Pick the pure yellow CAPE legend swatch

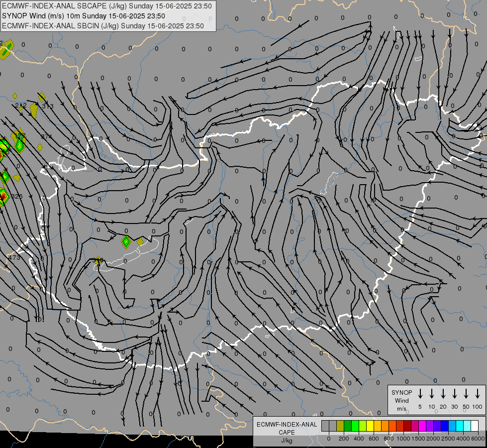[x=370, y=426]
